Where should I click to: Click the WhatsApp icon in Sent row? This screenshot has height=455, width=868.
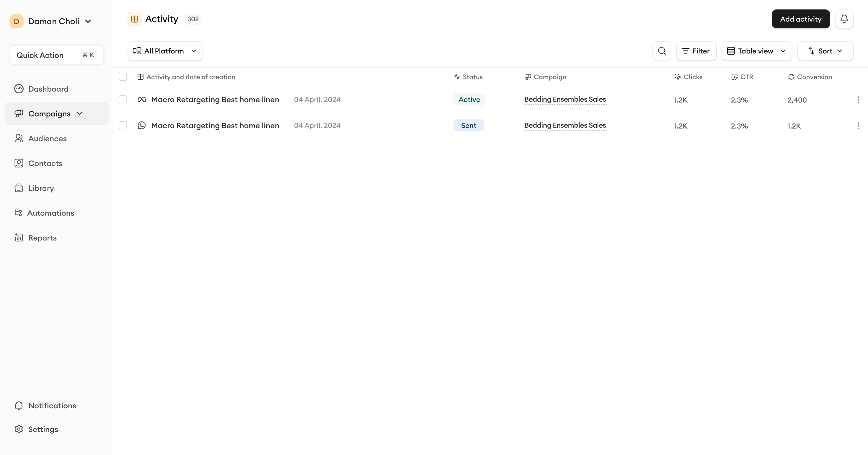tap(141, 126)
